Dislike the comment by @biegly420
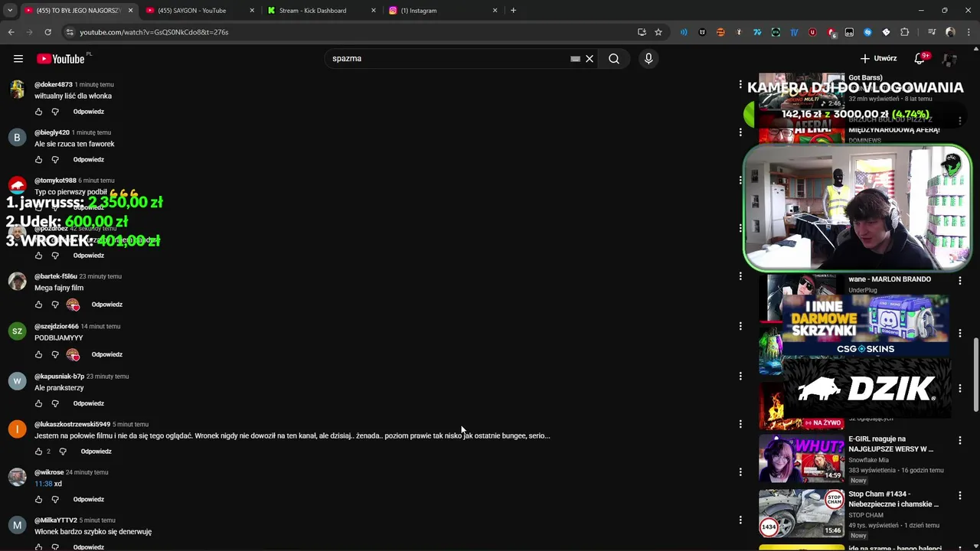This screenshot has height=551, width=980. pyautogui.click(x=55, y=160)
